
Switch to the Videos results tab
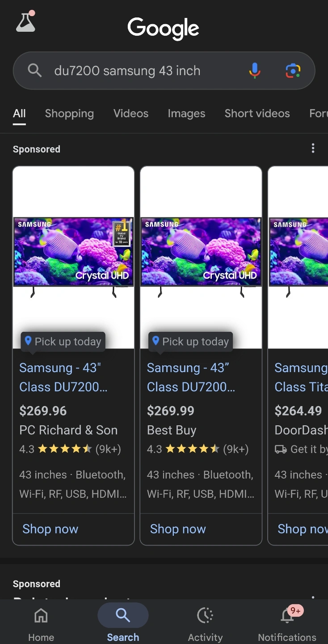(x=131, y=114)
